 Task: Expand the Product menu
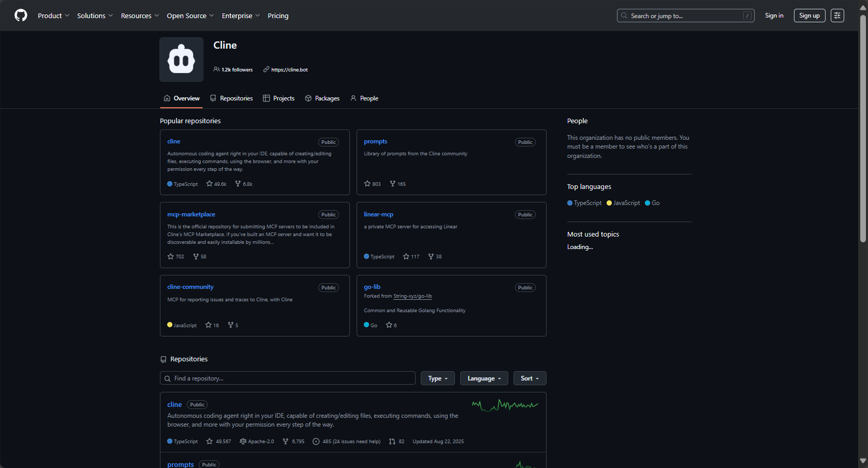(x=53, y=16)
